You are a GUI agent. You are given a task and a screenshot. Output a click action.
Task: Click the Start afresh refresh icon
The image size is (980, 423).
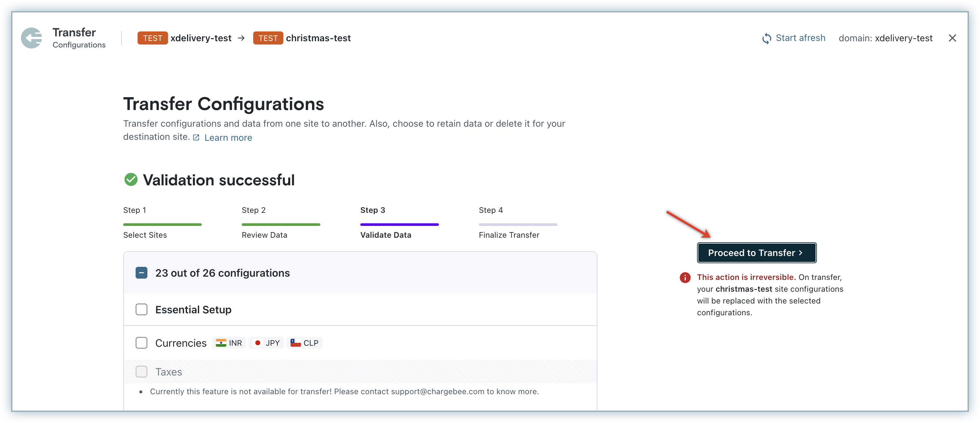click(x=766, y=38)
